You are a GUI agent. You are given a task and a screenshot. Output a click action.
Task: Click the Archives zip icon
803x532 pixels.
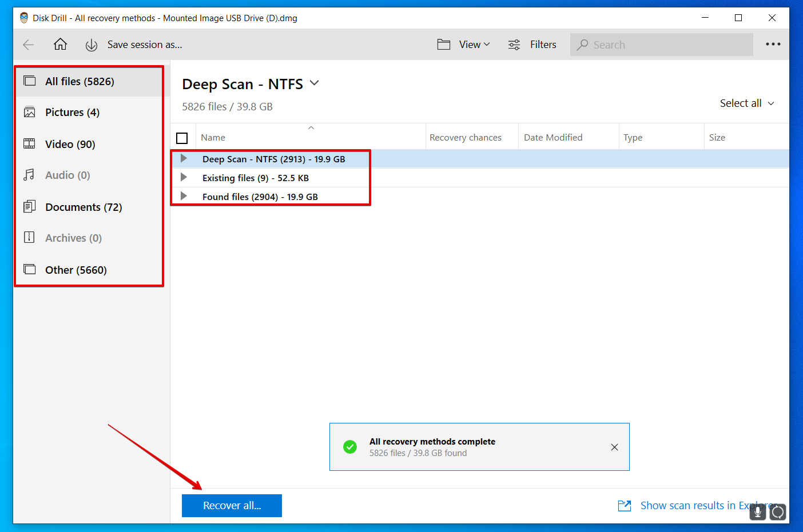[29, 237]
